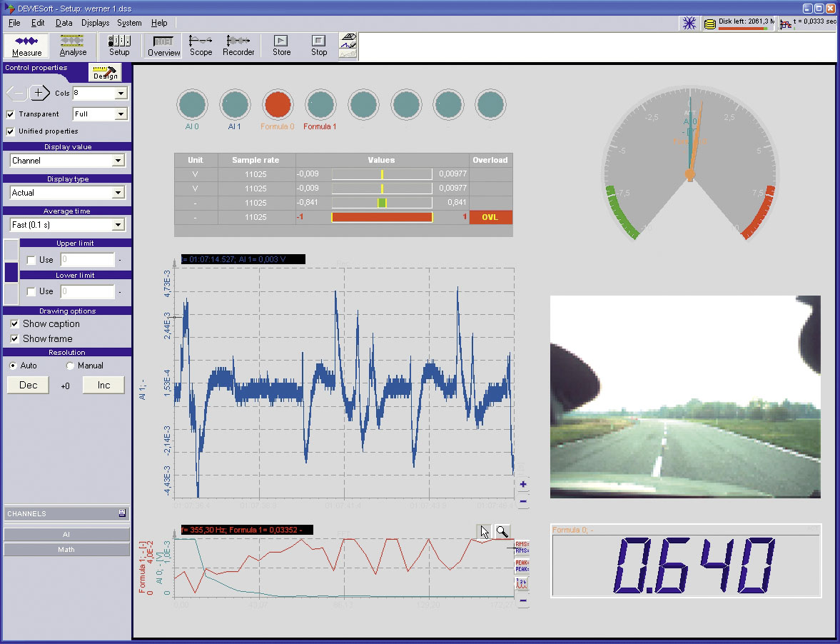This screenshot has height=644, width=840.
Task: Click the AI channels button
Action: coord(66,534)
